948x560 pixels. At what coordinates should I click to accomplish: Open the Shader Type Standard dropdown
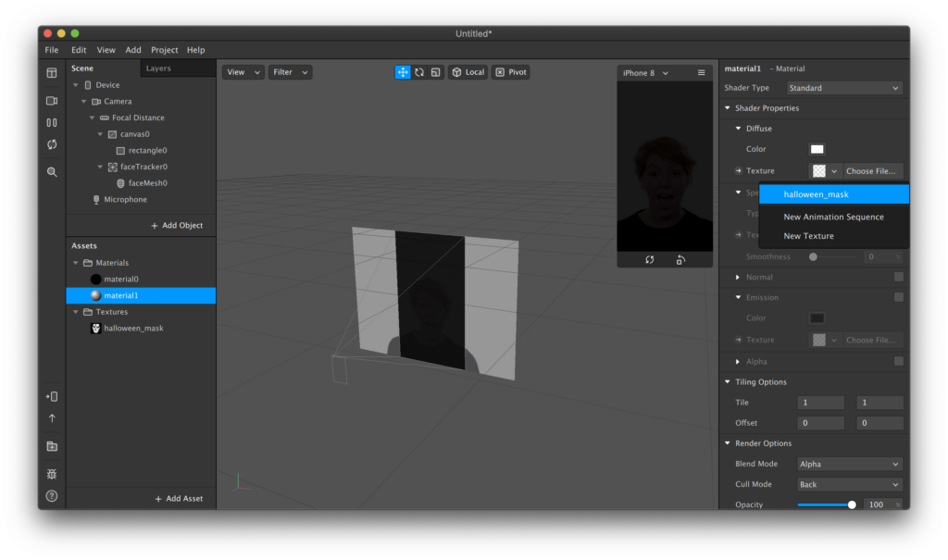pos(844,88)
